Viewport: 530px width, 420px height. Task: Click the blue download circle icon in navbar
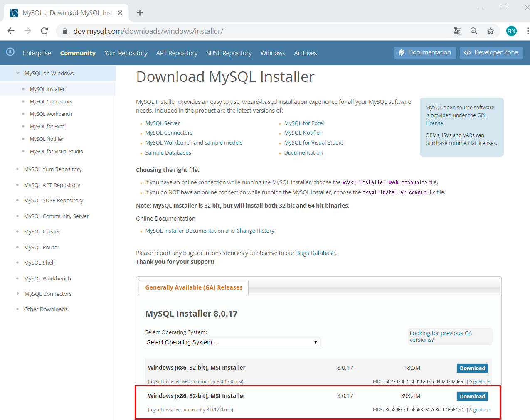(10, 52)
